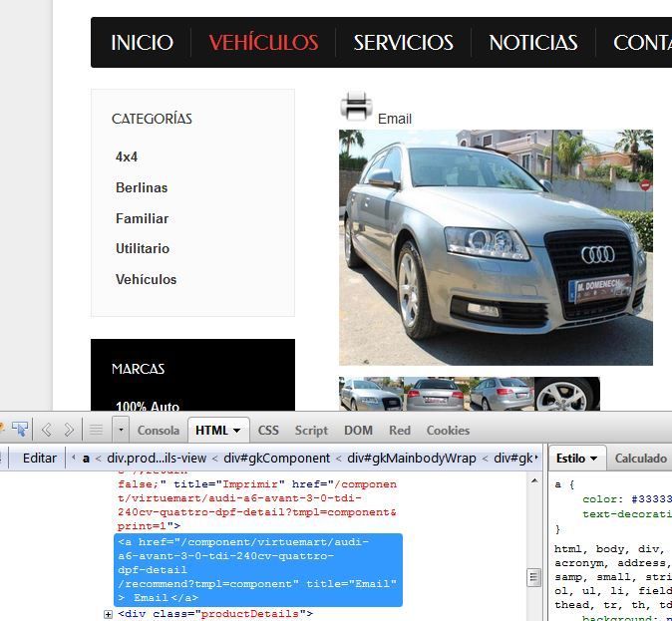The height and width of the screenshot is (621, 672).
Task: Open the HTML tab dropdown arrow
Action: (237, 431)
